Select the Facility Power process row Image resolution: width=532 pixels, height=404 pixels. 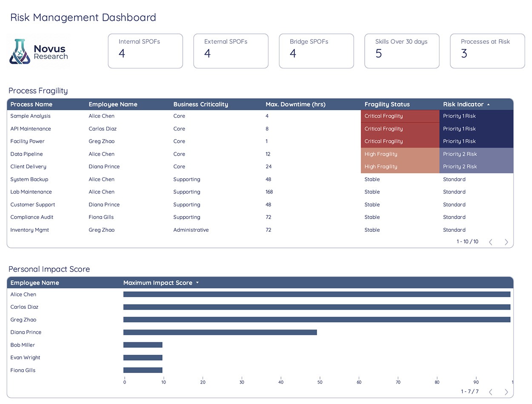point(260,141)
